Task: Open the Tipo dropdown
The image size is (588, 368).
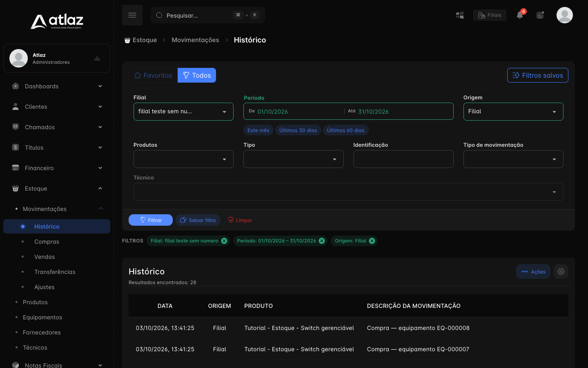Action: (x=293, y=159)
